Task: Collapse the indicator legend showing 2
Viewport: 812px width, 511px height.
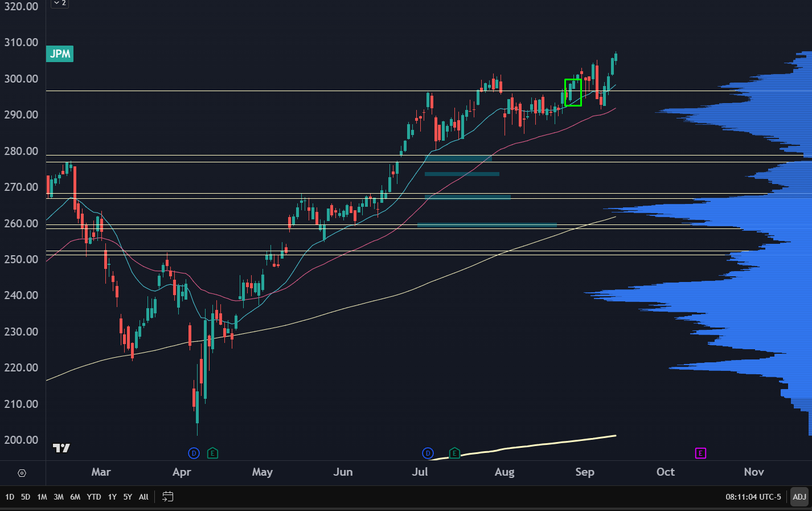Action: pyautogui.click(x=60, y=3)
